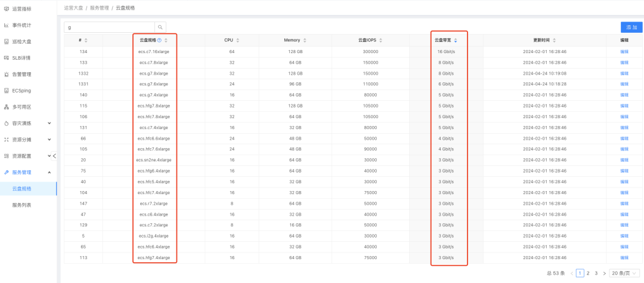Image resolution: width=644 pixels, height=283 pixels.
Task: Click the search magnifier icon
Action: click(160, 27)
